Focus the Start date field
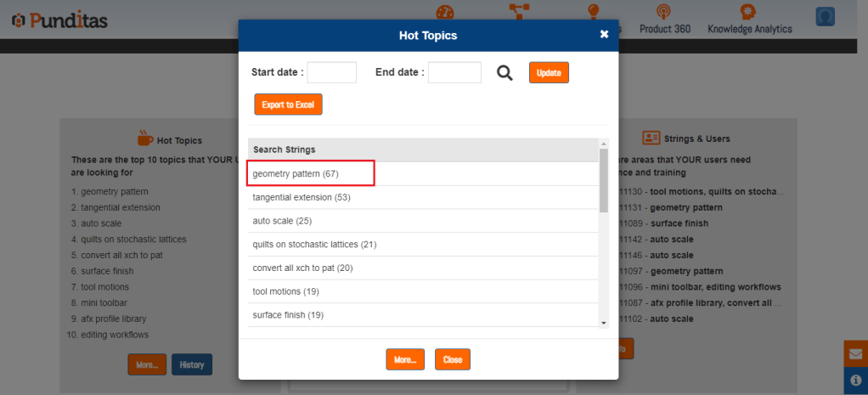 (331, 73)
